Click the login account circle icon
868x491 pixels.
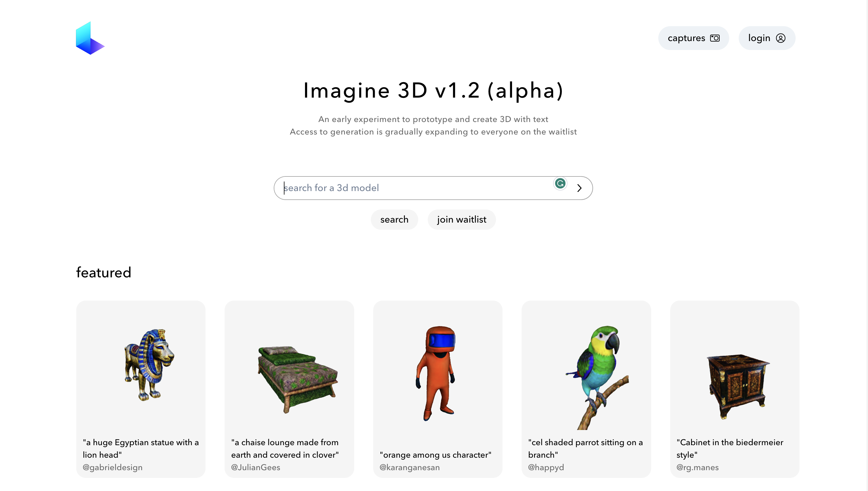780,37
